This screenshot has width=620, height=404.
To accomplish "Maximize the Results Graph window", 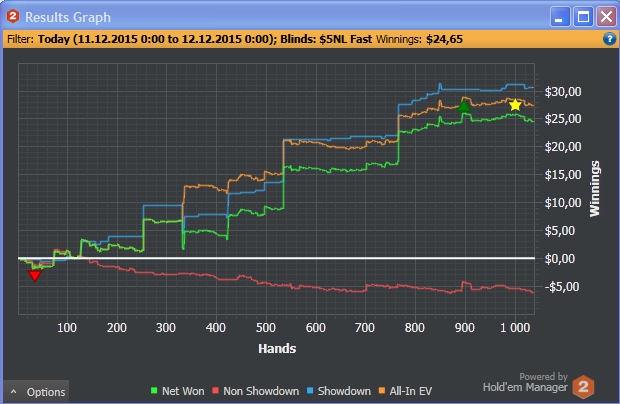I will pyautogui.click(x=583, y=17).
